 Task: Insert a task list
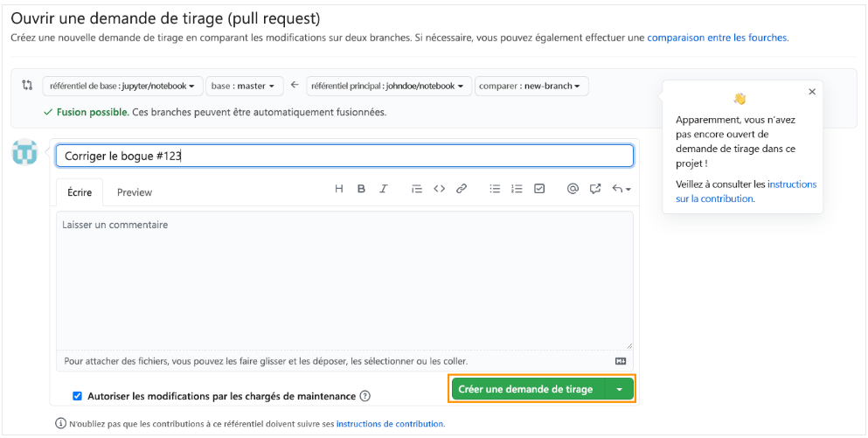539,189
